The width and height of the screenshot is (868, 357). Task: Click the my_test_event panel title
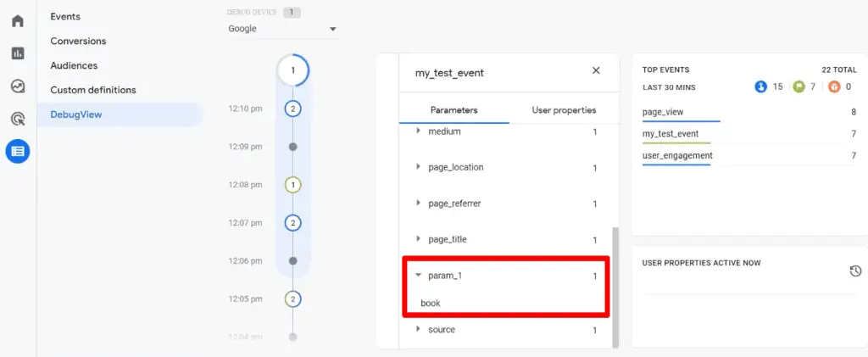pos(449,73)
